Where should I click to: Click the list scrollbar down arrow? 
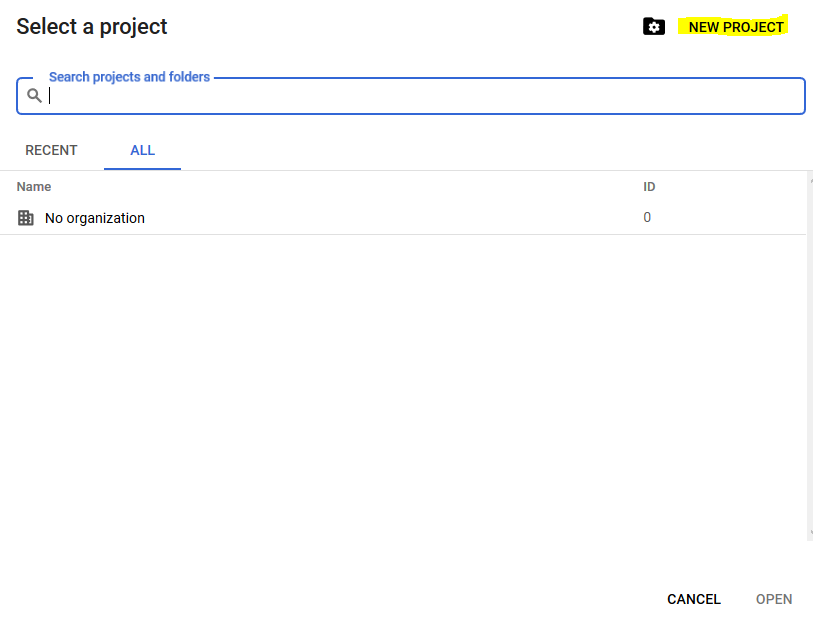(x=810, y=533)
